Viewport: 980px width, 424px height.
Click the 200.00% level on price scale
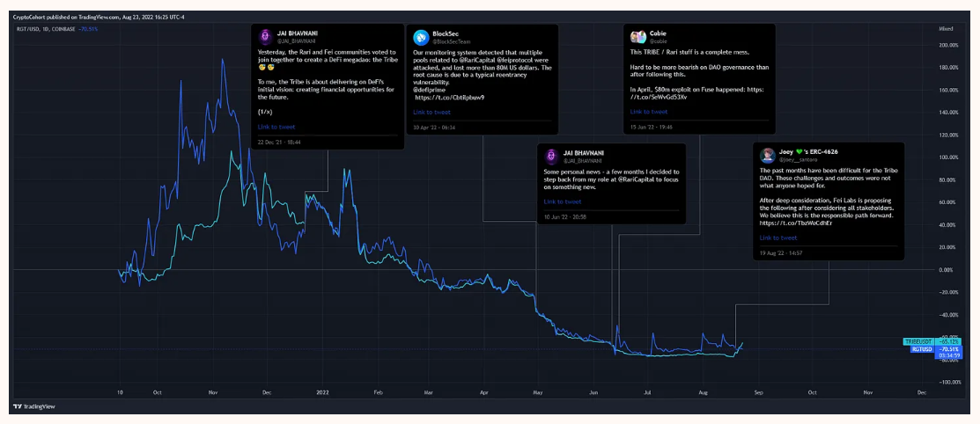click(947, 45)
